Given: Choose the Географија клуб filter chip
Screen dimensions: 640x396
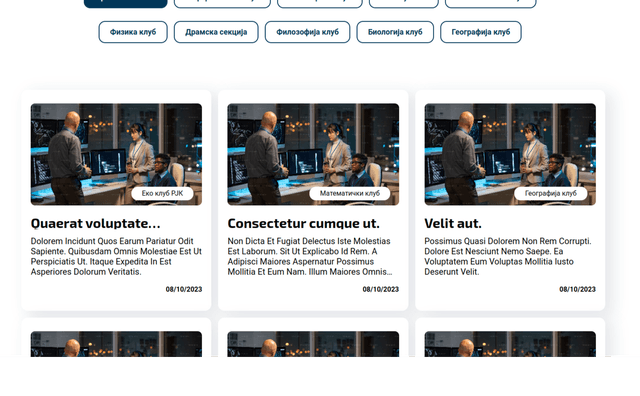Looking at the screenshot, I should [481, 32].
